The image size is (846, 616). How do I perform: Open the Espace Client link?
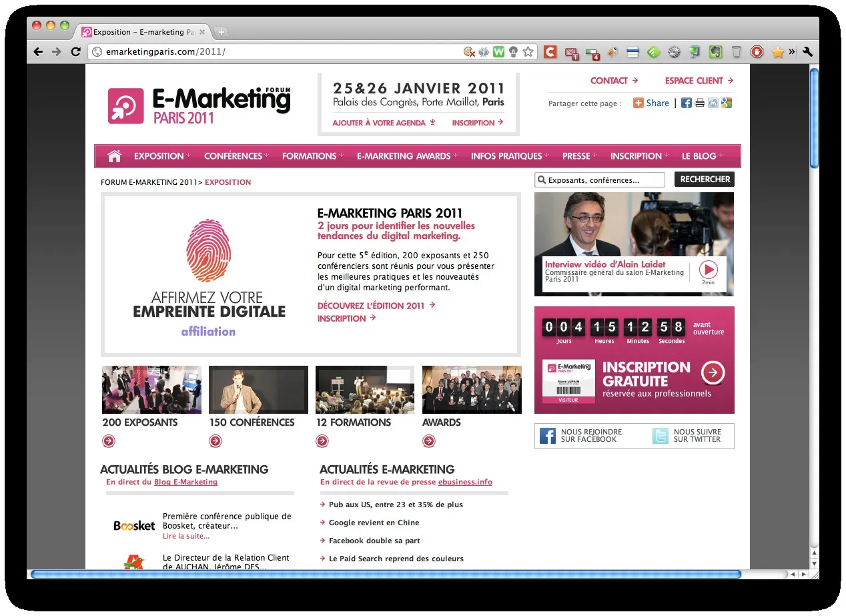pyautogui.click(x=699, y=81)
